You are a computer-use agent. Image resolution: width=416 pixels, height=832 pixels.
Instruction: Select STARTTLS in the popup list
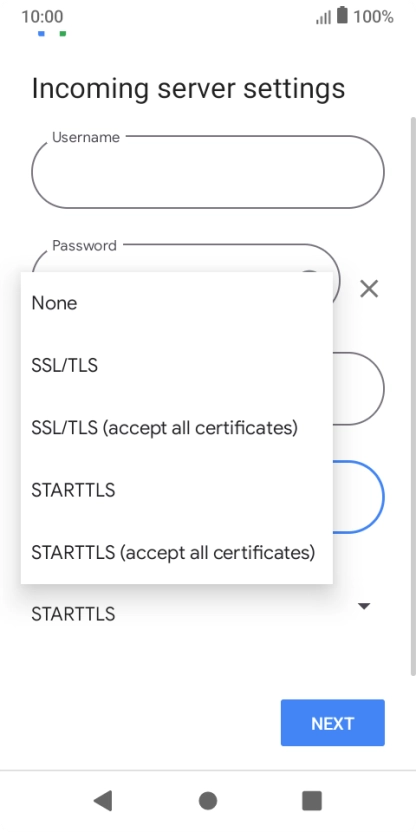pyautogui.click(x=177, y=490)
